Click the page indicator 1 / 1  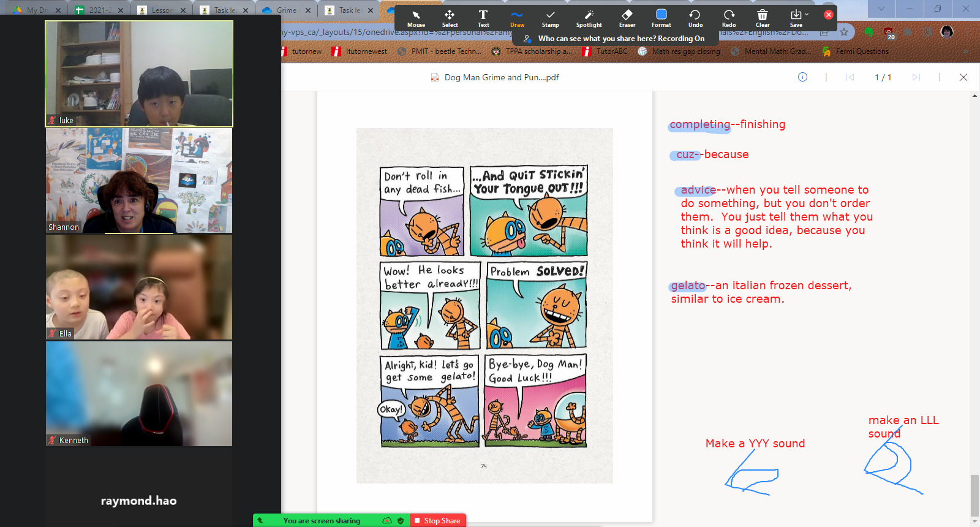coord(883,77)
